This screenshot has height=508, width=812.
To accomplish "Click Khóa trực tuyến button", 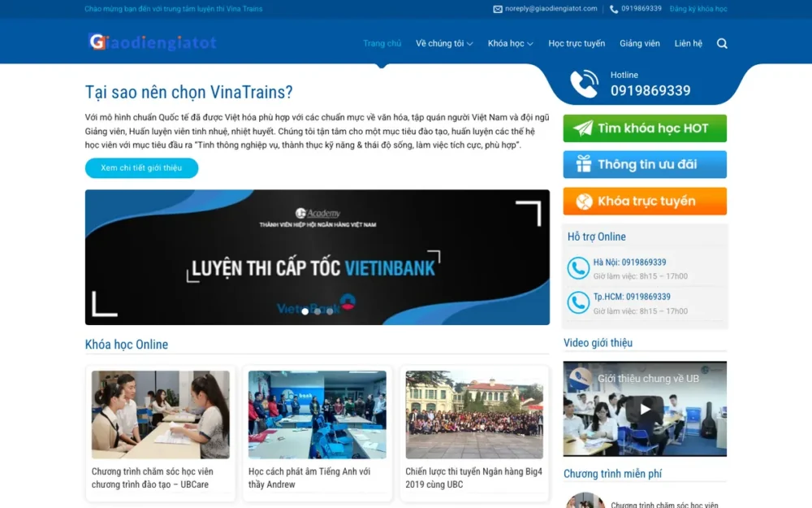I will pyautogui.click(x=645, y=201).
